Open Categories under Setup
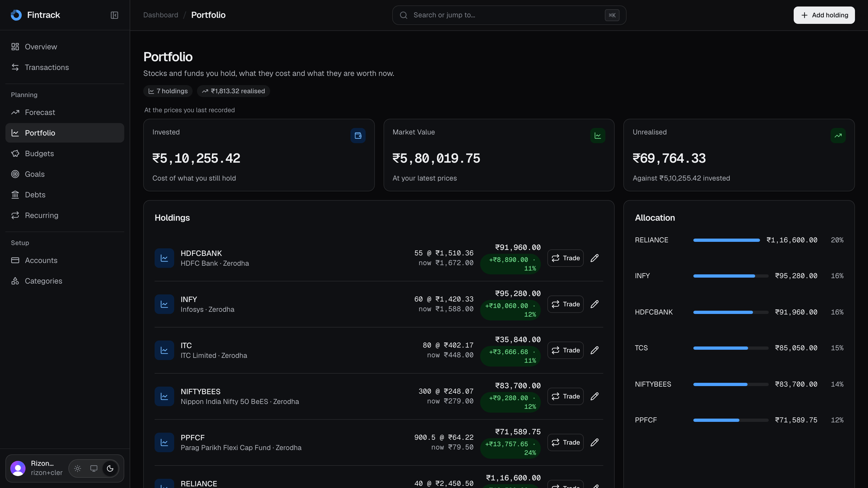The image size is (868, 488). coord(65,281)
